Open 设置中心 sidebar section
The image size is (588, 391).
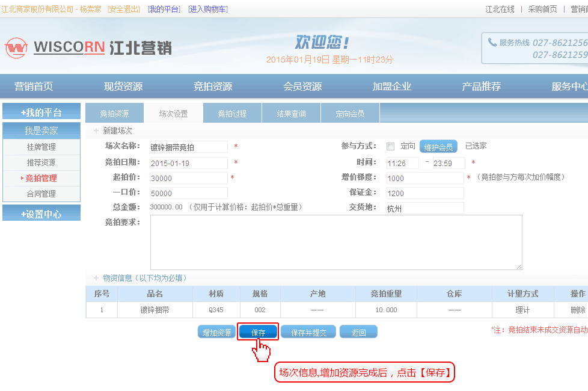pos(41,214)
